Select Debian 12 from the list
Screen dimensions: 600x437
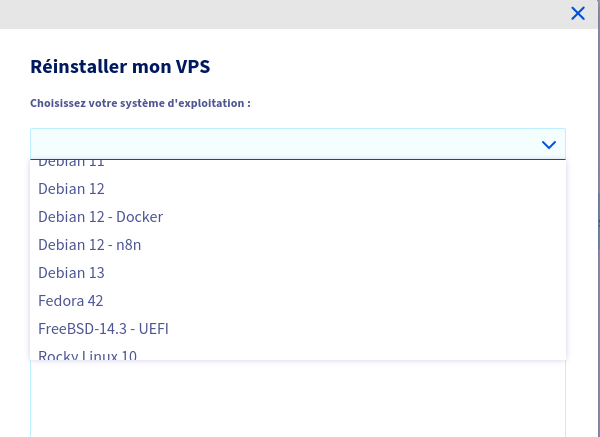pos(72,188)
